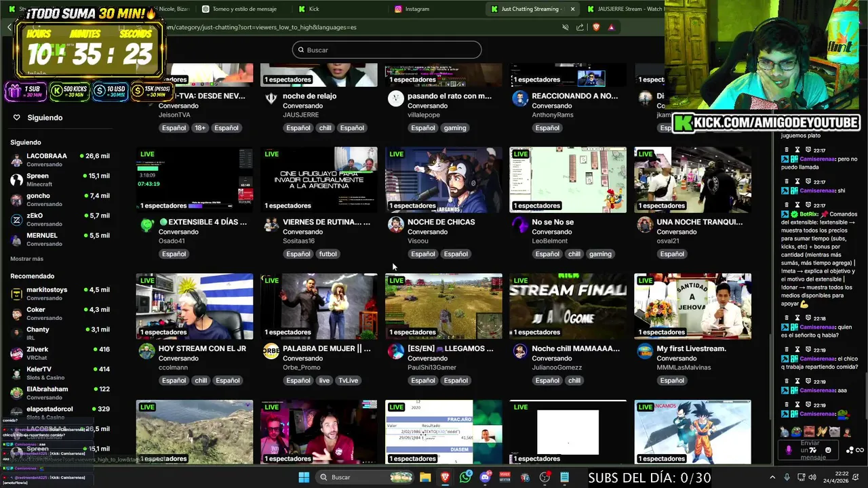The height and width of the screenshot is (488, 868).
Task: Open the volume control in system tray
Action: (813, 477)
